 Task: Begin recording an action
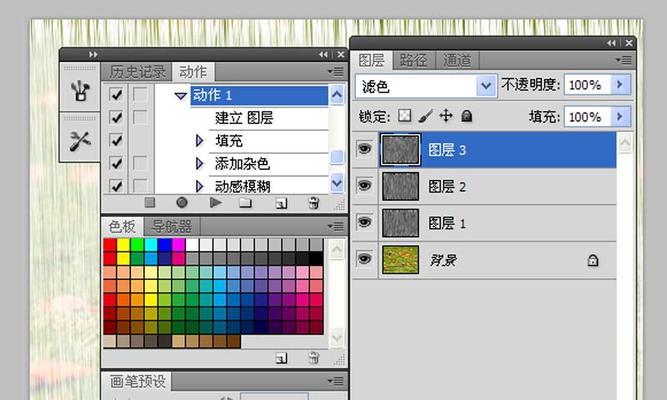coord(182,203)
